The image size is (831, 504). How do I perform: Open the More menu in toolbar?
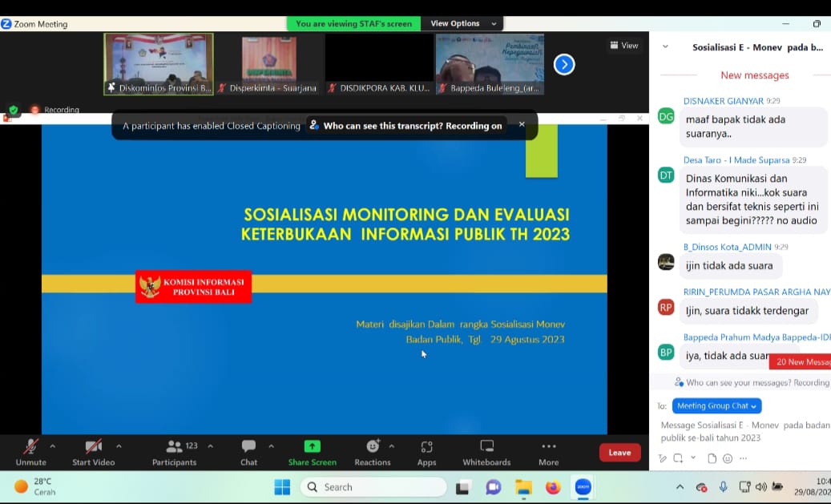click(548, 447)
